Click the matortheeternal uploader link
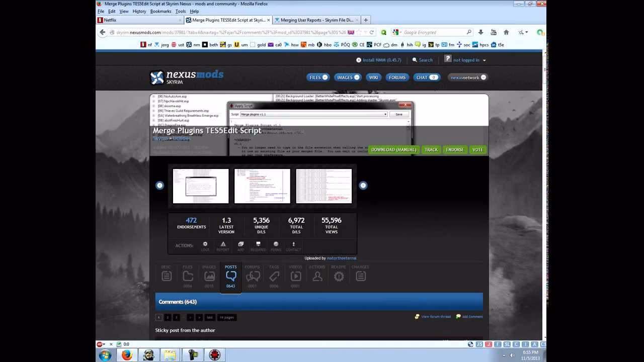The height and width of the screenshot is (362, 644). 342,258
